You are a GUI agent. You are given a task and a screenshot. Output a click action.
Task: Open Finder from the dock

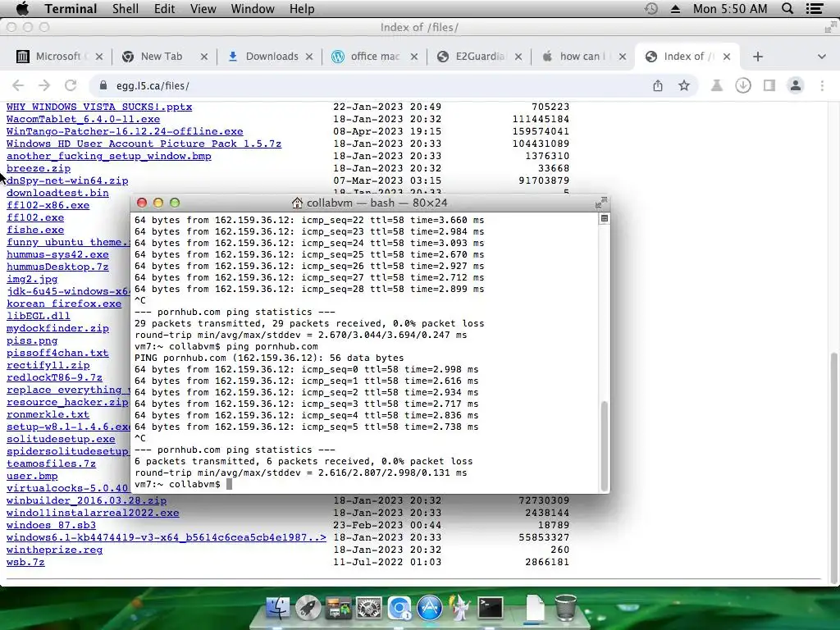tap(277, 608)
